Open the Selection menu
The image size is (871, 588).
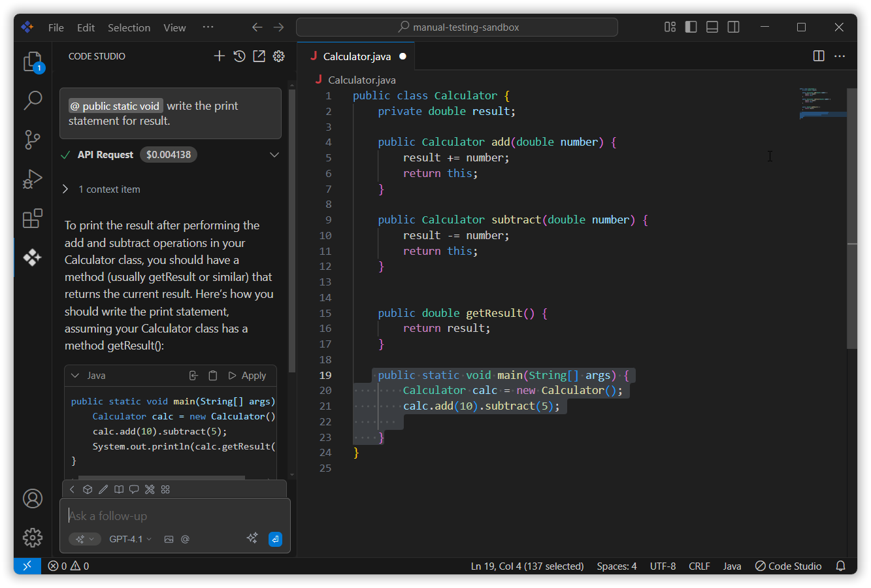[x=129, y=27]
